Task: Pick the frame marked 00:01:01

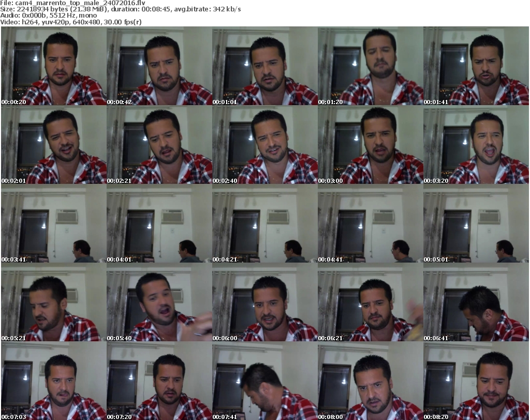Action: click(264, 66)
